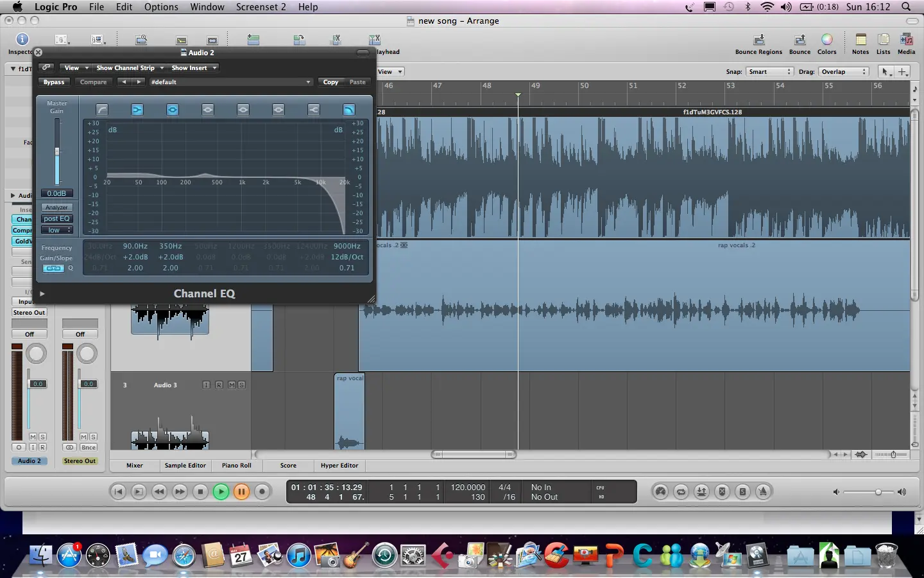
Task: Open the Colors palette icon
Action: [827, 40]
